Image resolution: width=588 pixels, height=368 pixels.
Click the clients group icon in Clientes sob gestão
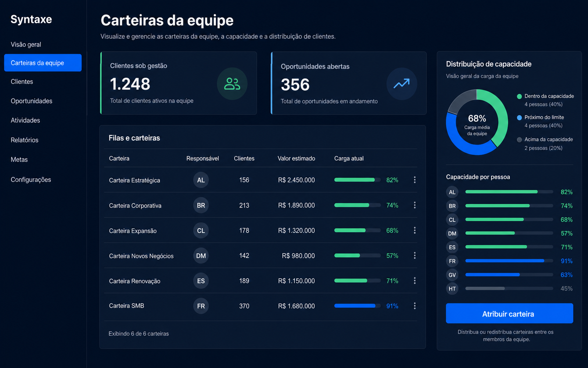coord(232,84)
